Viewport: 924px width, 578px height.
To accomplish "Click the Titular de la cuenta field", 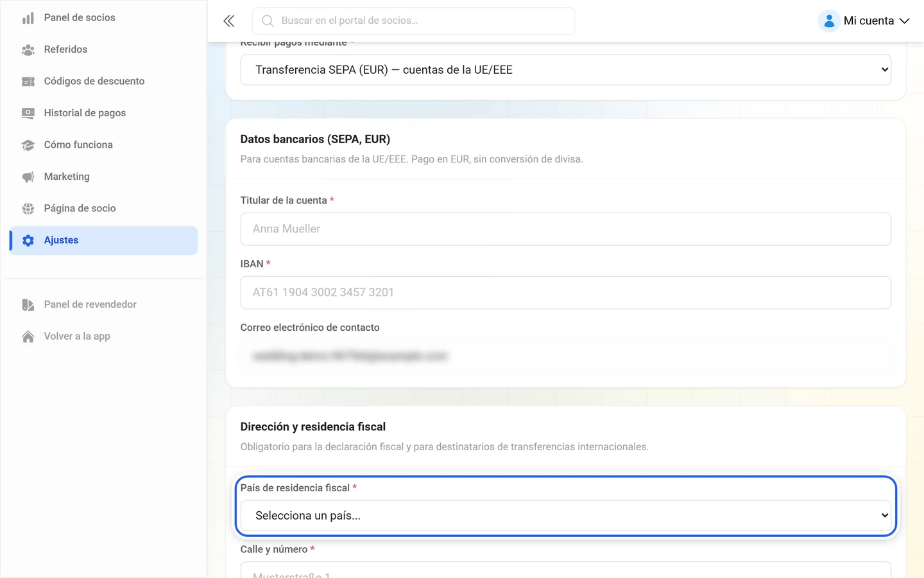I will 566,229.
